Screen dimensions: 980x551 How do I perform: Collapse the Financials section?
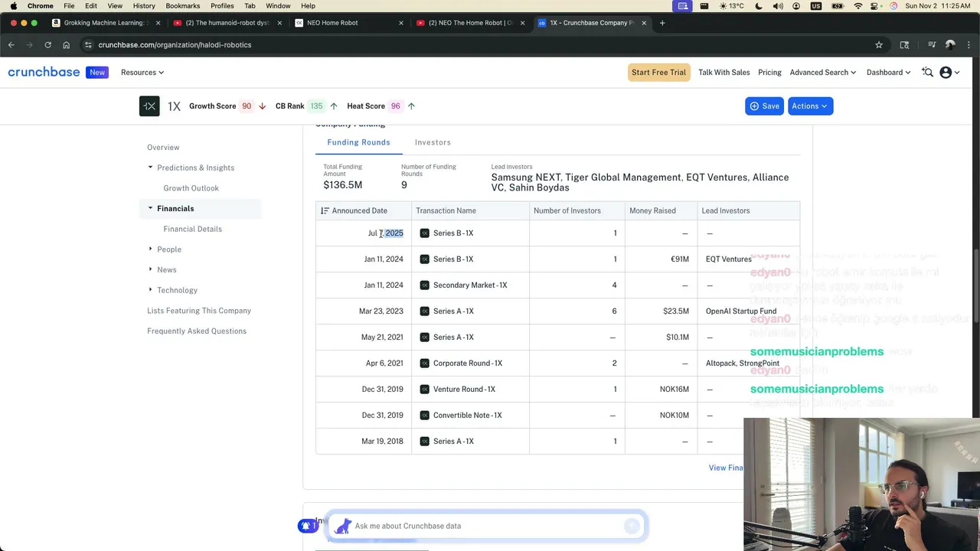point(151,208)
